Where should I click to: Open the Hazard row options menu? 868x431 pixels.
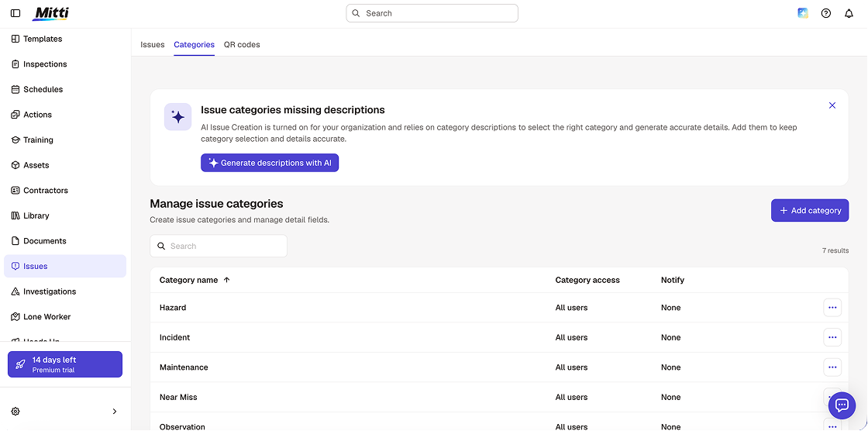[x=832, y=308]
